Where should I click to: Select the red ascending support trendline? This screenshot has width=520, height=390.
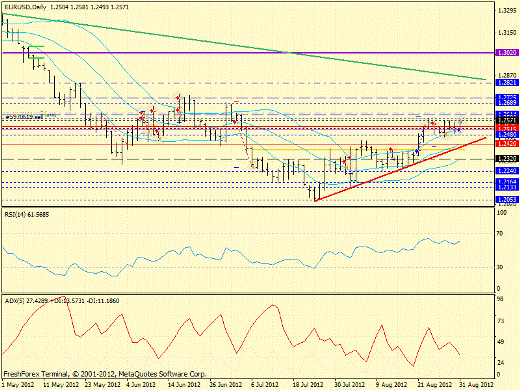pyautogui.click(x=400, y=169)
